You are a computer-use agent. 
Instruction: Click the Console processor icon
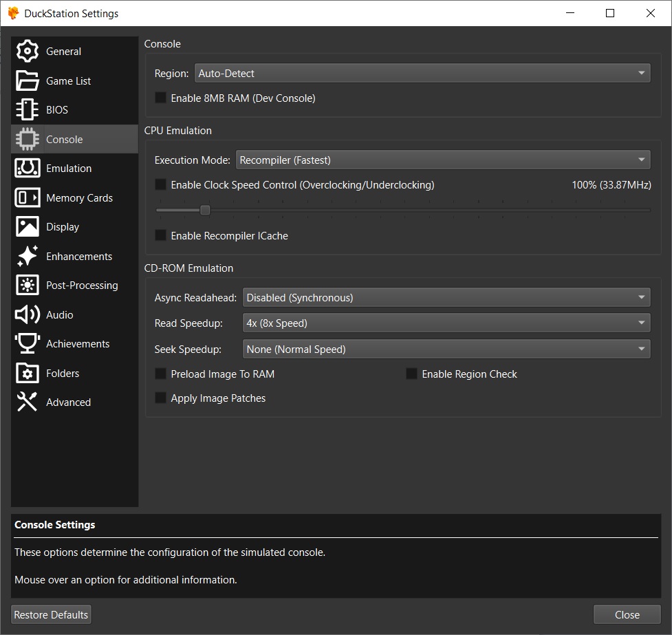(x=27, y=139)
